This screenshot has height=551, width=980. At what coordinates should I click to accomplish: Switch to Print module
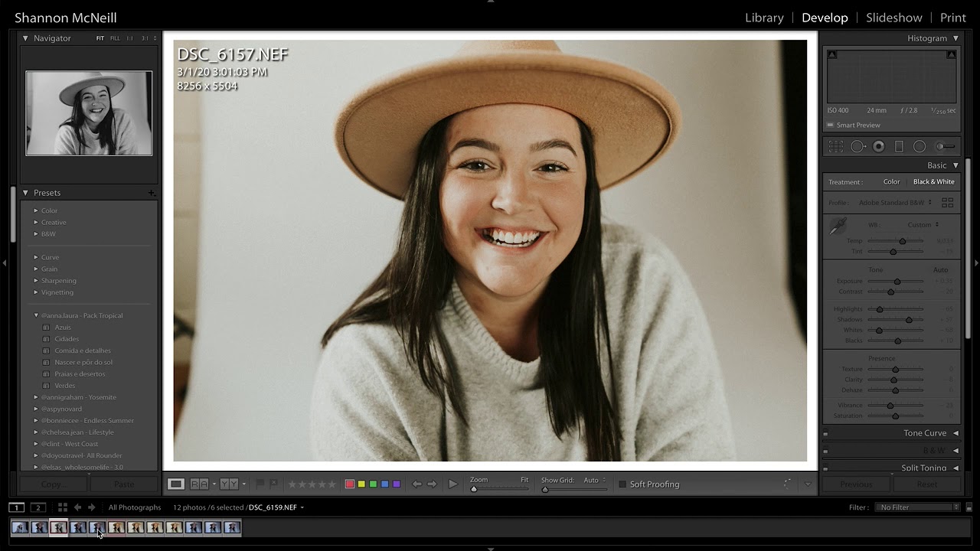[x=953, y=18]
